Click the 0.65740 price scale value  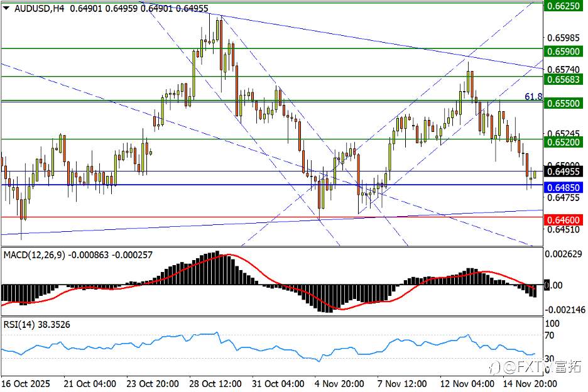[563, 69]
